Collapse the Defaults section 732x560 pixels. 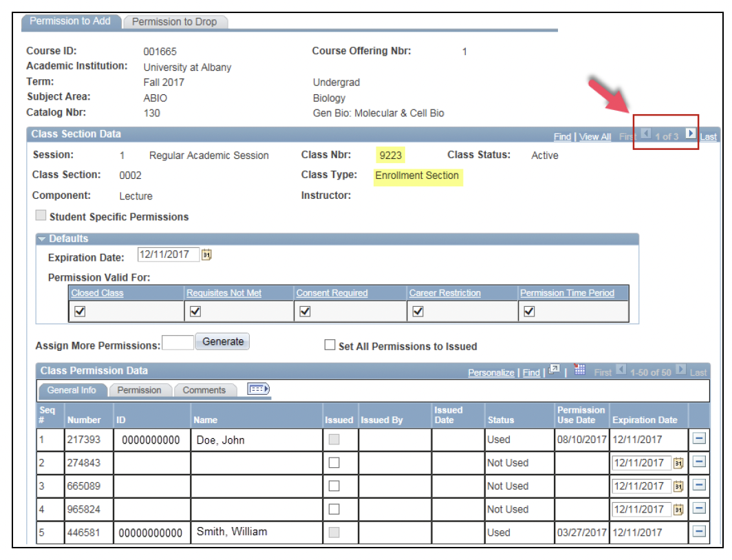[x=43, y=239]
